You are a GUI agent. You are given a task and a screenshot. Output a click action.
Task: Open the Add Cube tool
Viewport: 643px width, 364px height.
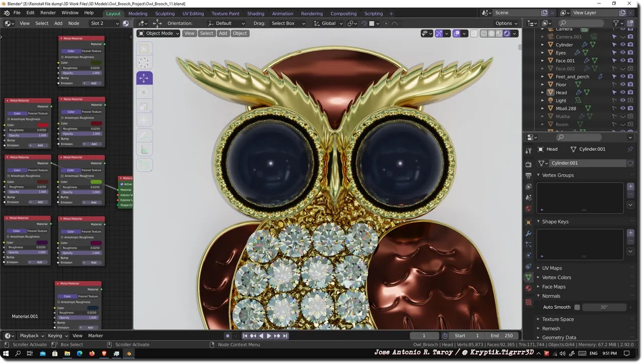[144, 165]
